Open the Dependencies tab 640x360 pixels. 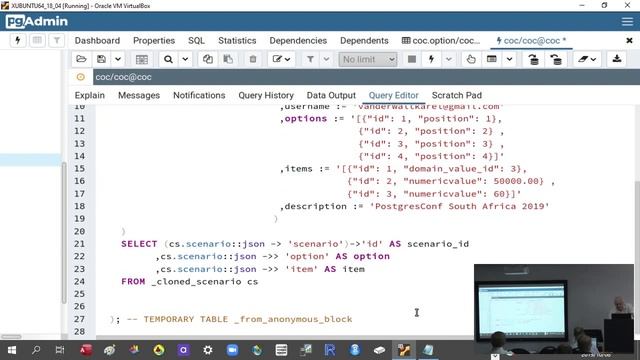[298, 40]
